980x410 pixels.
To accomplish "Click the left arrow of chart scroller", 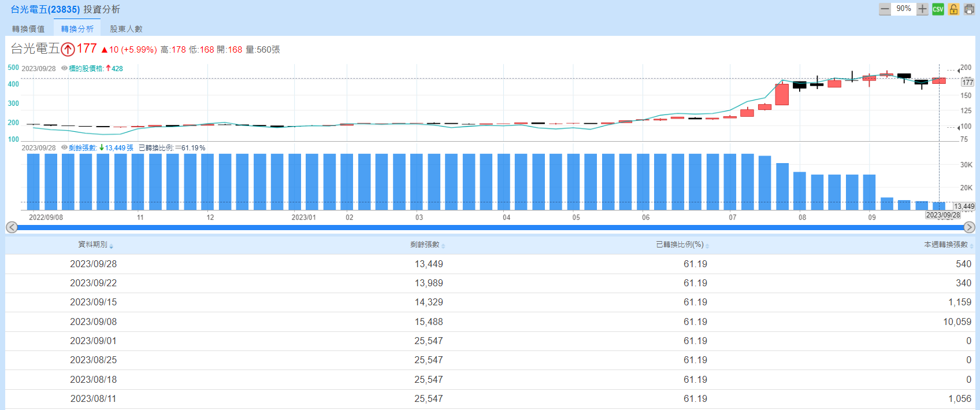I will (x=12, y=227).
